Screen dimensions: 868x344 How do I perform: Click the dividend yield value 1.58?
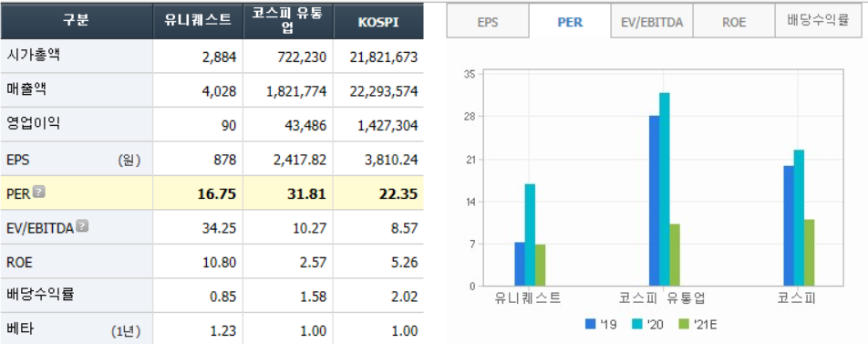(314, 297)
